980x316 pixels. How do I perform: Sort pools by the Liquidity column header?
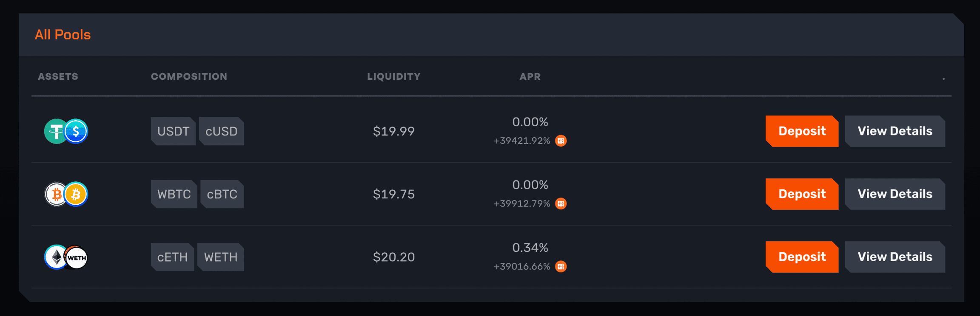393,76
